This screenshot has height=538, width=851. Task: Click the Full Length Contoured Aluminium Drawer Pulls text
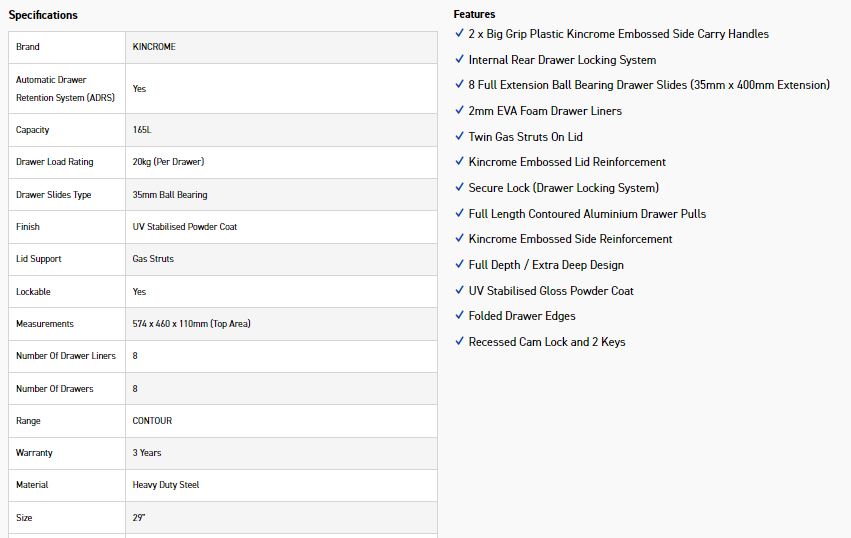pos(587,213)
